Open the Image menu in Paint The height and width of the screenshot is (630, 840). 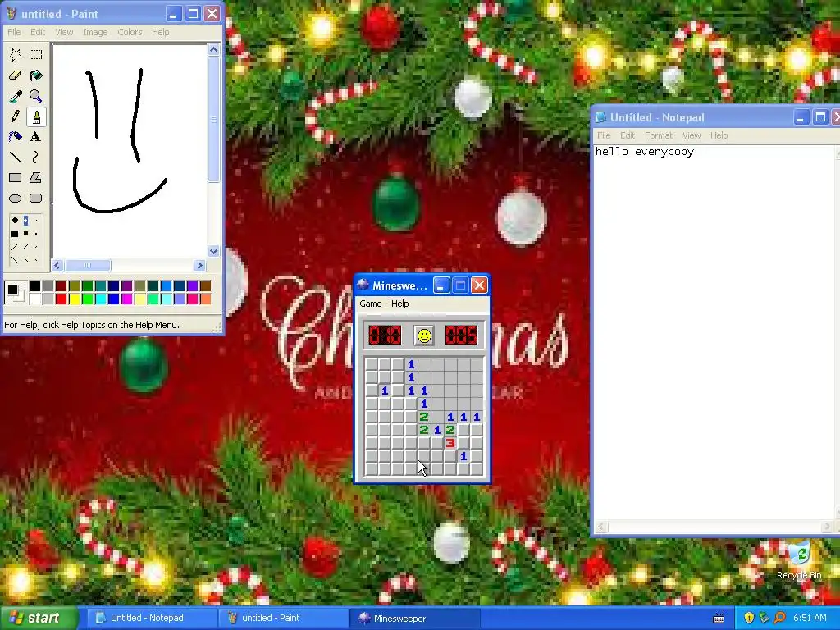[x=95, y=32]
